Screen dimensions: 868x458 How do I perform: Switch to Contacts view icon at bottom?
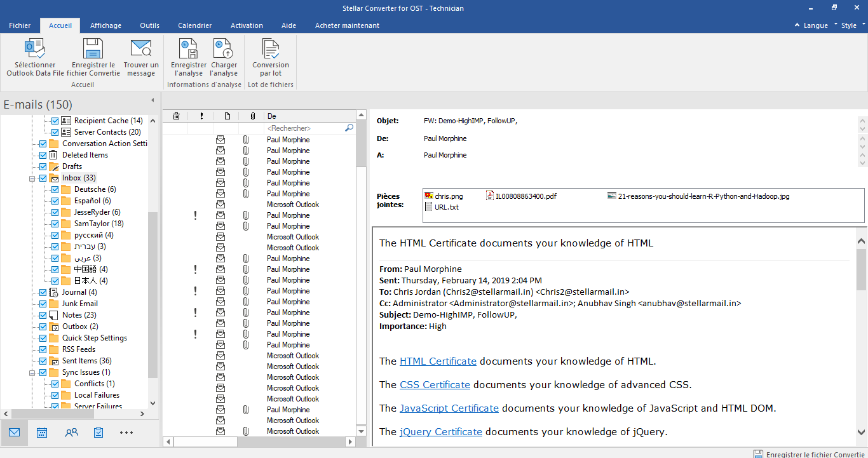pyautogui.click(x=71, y=433)
